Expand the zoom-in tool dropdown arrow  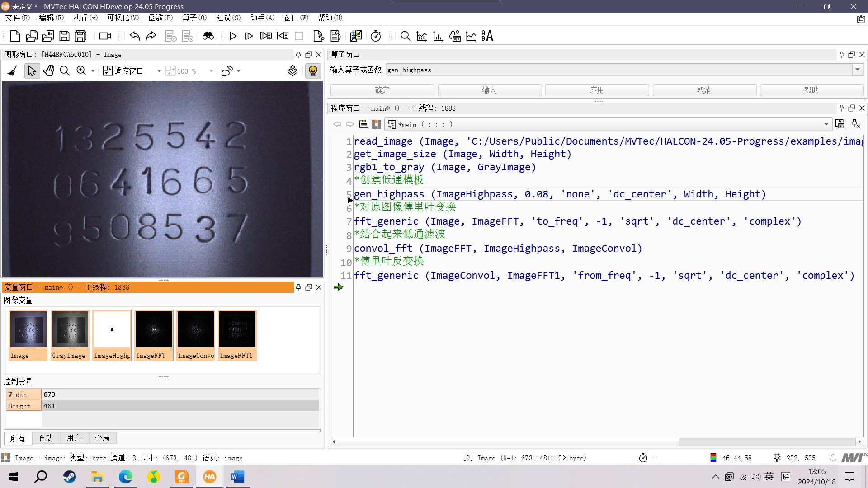tap(93, 71)
